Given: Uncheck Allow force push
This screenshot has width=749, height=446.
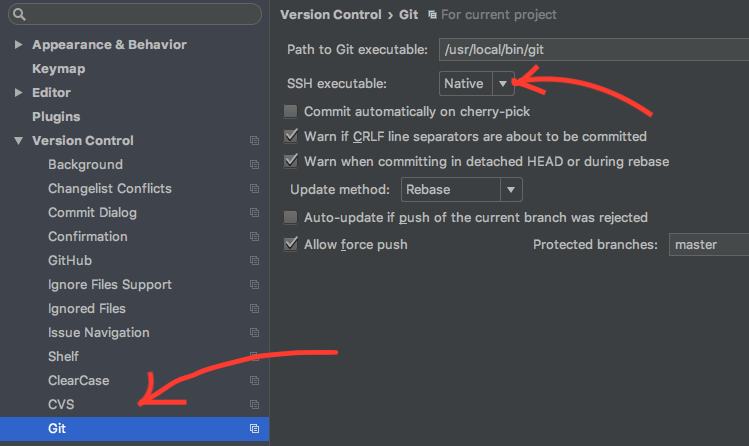Looking at the screenshot, I should click(x=291, y=244).
